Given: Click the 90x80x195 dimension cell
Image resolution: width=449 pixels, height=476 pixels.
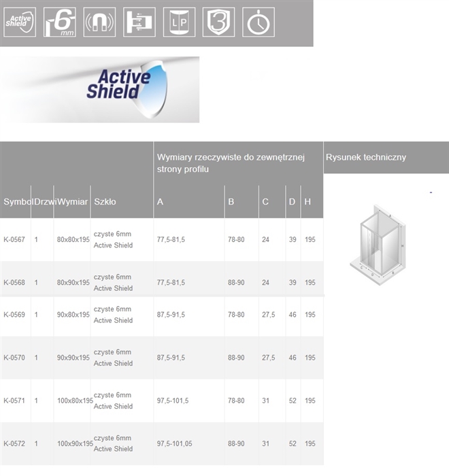Looking at the screenshot, I should [x=73, y=315].
